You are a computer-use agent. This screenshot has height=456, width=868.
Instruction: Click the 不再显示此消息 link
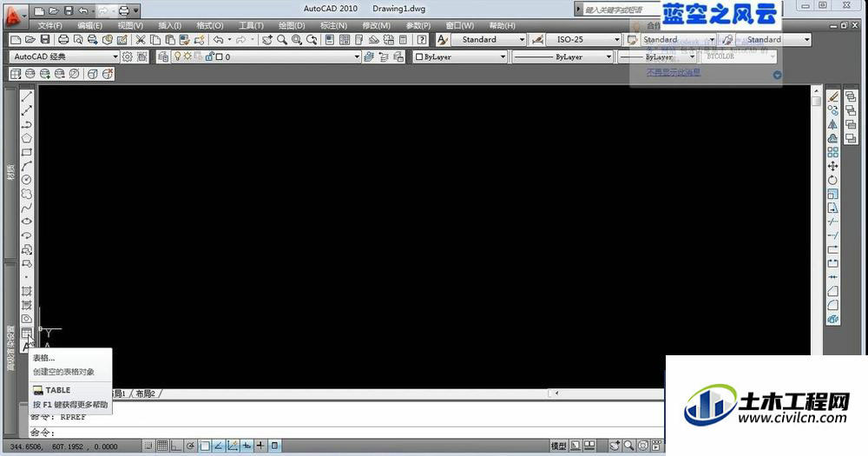click(674, 72)
